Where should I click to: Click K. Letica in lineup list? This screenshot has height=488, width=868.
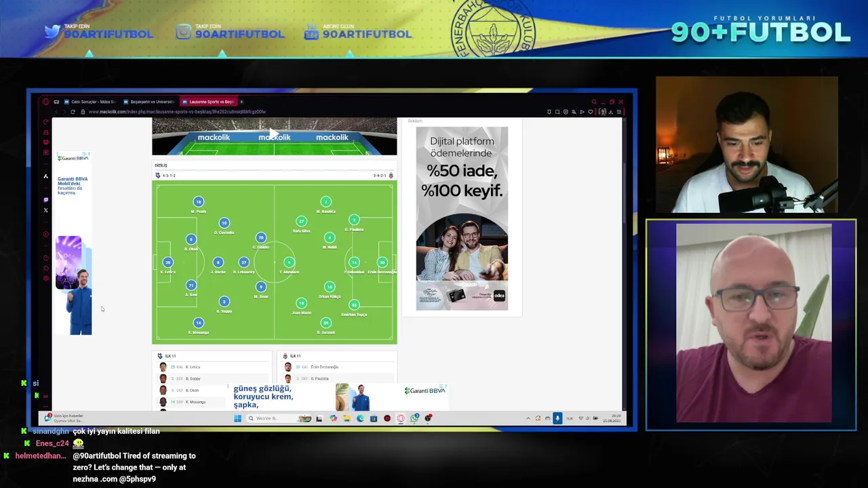tap(192, 367)
